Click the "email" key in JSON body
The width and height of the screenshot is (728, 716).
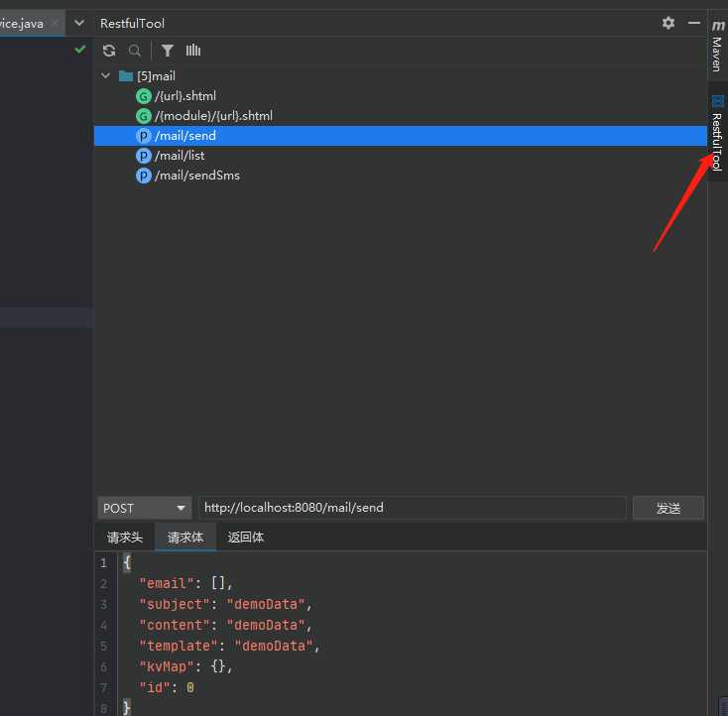167,583
